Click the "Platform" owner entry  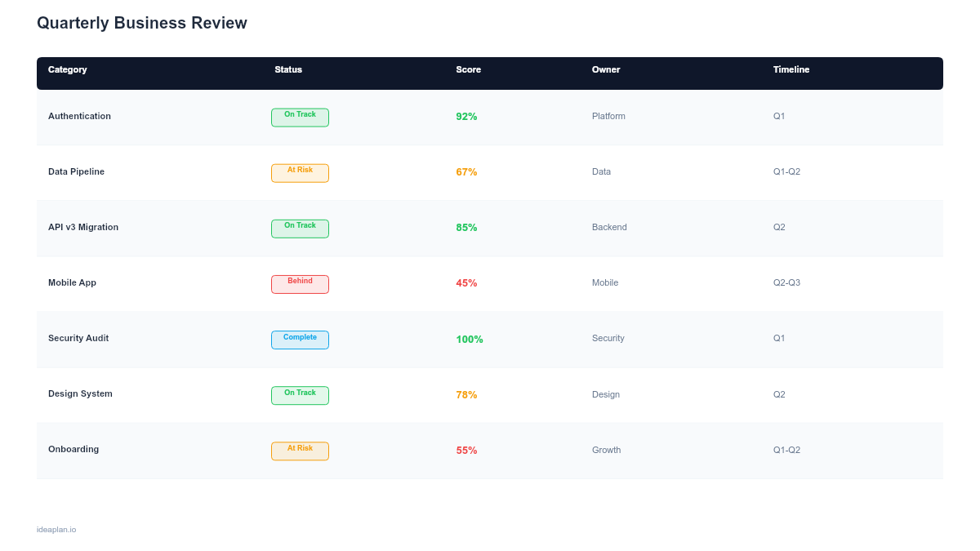(x=608, y=116)
